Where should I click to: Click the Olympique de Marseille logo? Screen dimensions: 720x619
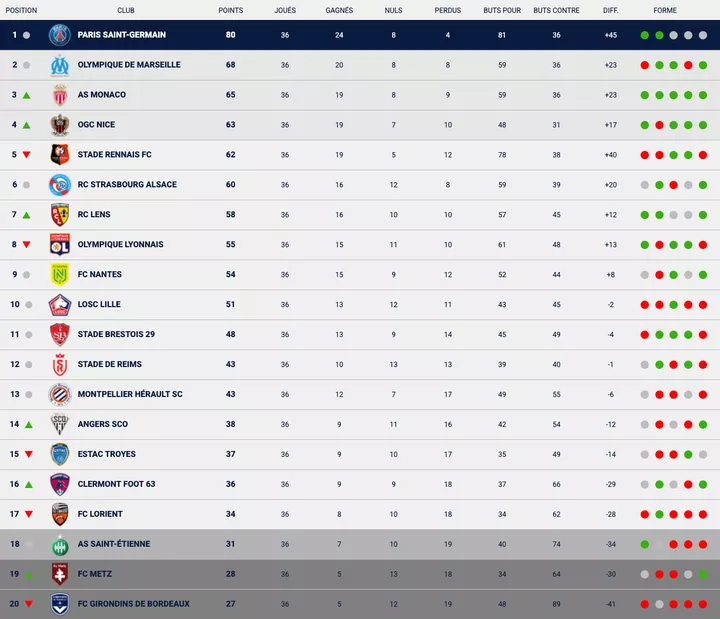[60, 65]
